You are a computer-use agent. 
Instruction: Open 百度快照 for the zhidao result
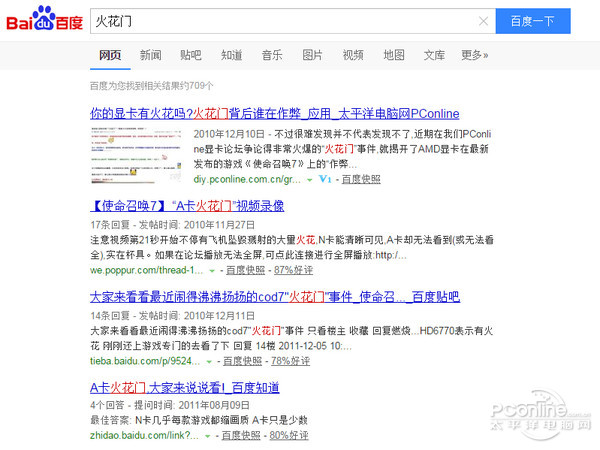pyautogui.click(x=241, y=435)
